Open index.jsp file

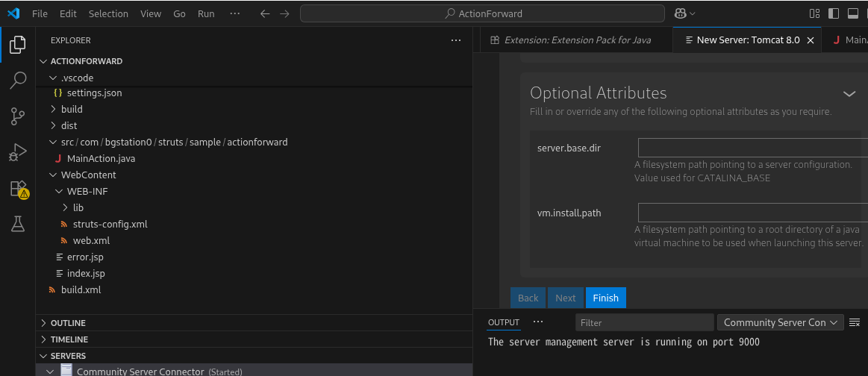pyautogui.click(x=86, y=273)
